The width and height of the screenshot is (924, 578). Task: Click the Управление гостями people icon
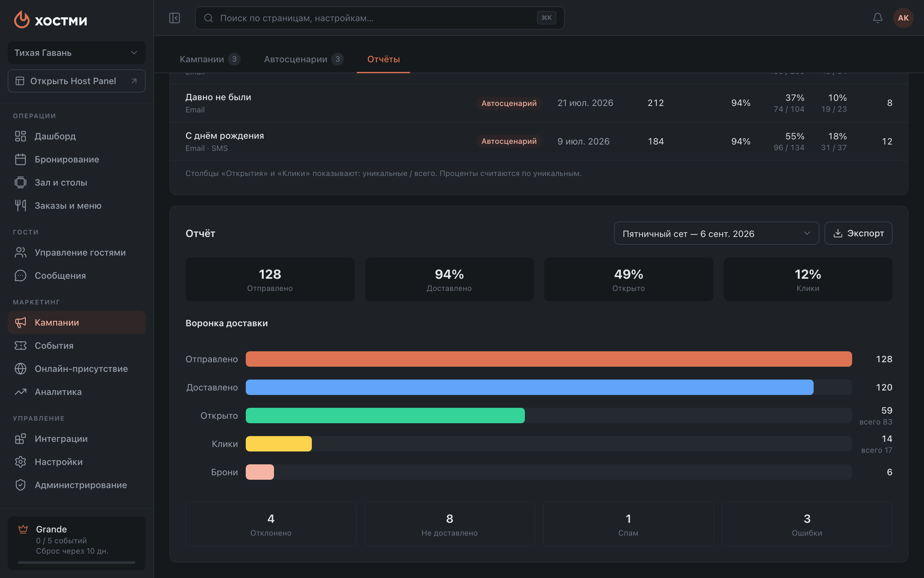point(21,252)
